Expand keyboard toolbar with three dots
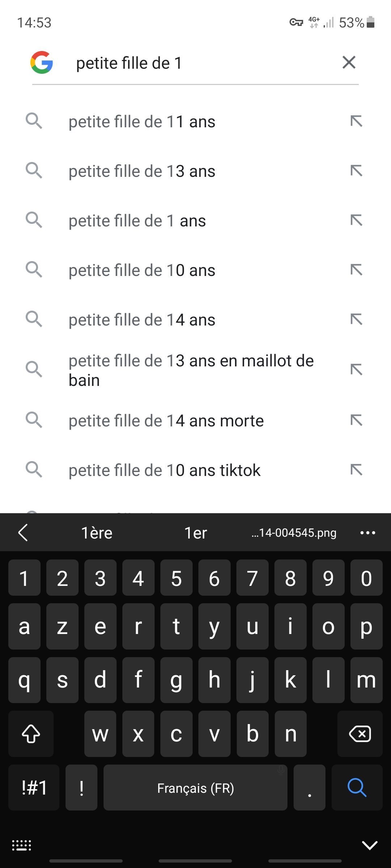Image resolution: width=391 pixels, height=868 pixels. [x=368, y=533]
